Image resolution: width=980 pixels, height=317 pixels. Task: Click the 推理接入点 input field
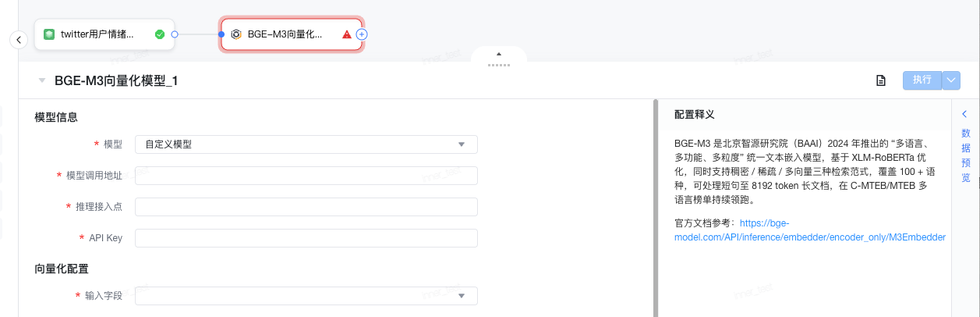point(306,207)
